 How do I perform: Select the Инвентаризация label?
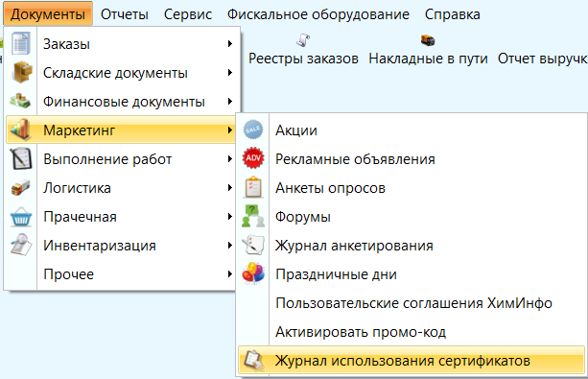click(x=100, y=246)
